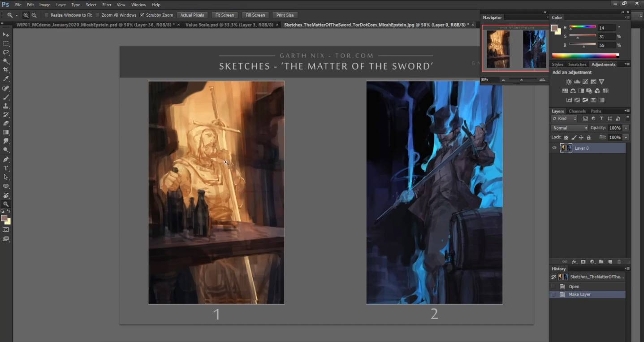Image resolution: width=644 pixels, height=342 pixels.
Task: Toggle layer filter on/off switch
Action: [628, 118]
